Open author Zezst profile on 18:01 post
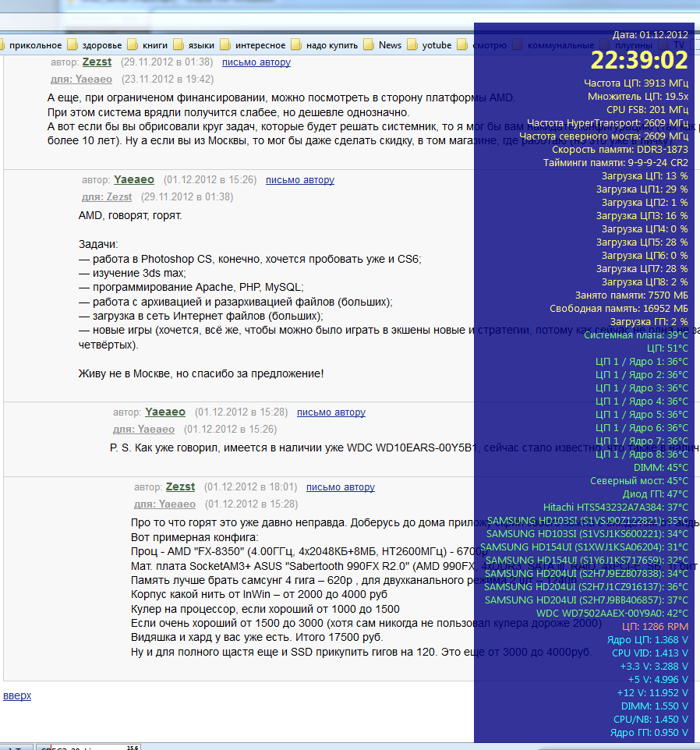 (x=180, y=486)
